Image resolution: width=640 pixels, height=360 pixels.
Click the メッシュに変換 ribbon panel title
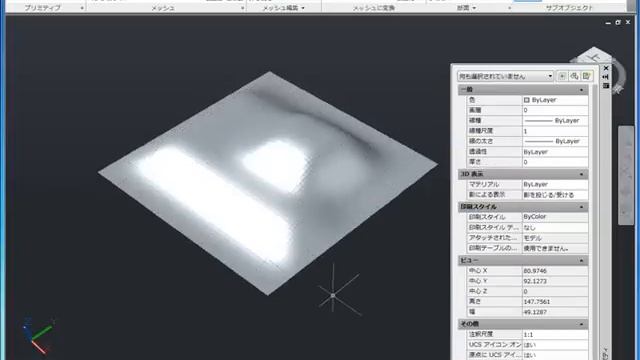tap(374, 8)
